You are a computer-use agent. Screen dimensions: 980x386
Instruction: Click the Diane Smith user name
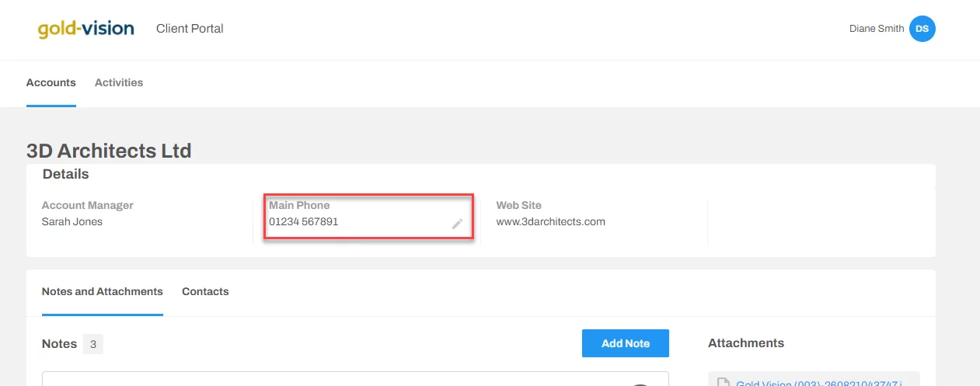pos(877,29)
